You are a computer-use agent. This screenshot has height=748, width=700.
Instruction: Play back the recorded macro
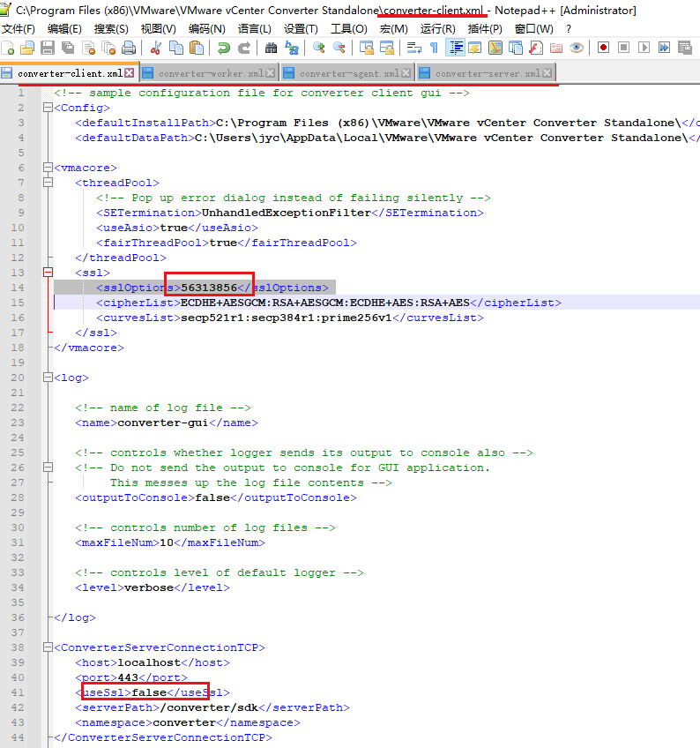(644, 48)
